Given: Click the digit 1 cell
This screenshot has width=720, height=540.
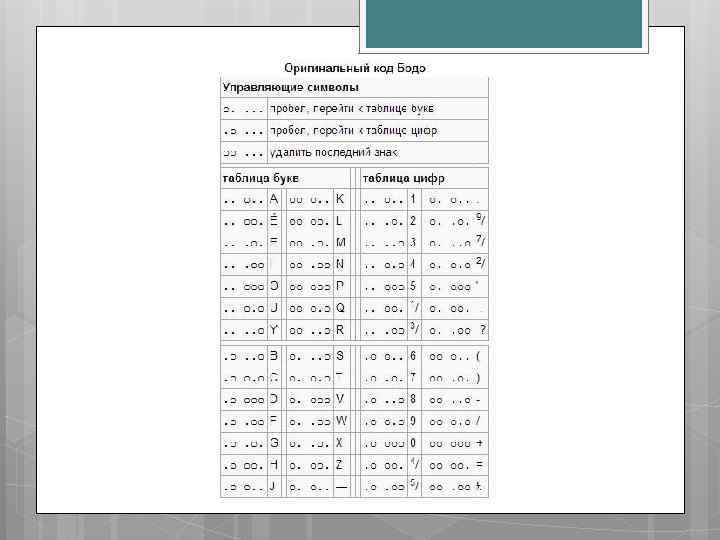Looking at the screenshot, I should click(x=413, y=199).
